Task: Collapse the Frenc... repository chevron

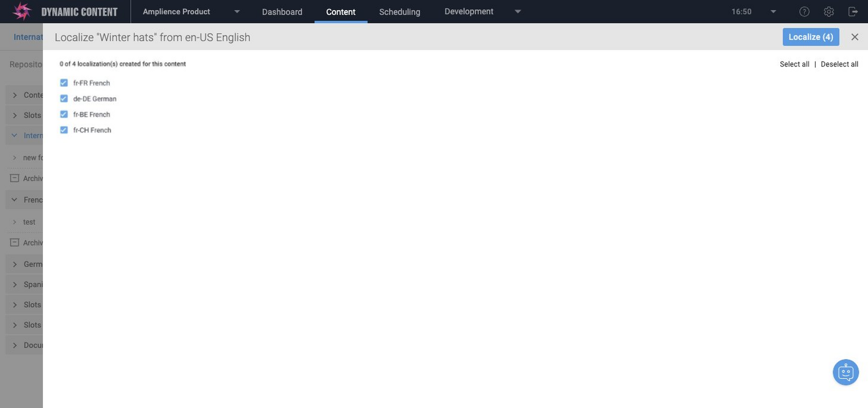Action: pyautogui.click(x=14, y=199)
